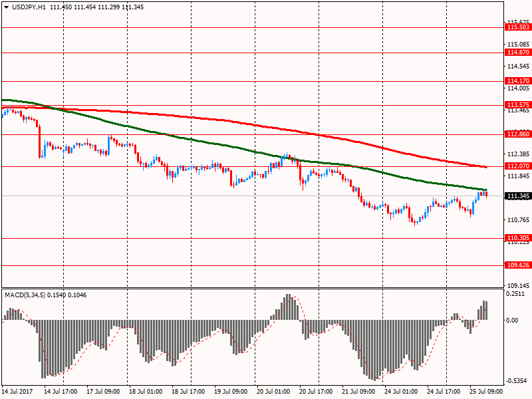Select the 114.170 red price label
532x399 pixels.
click(x=518, y=80)
